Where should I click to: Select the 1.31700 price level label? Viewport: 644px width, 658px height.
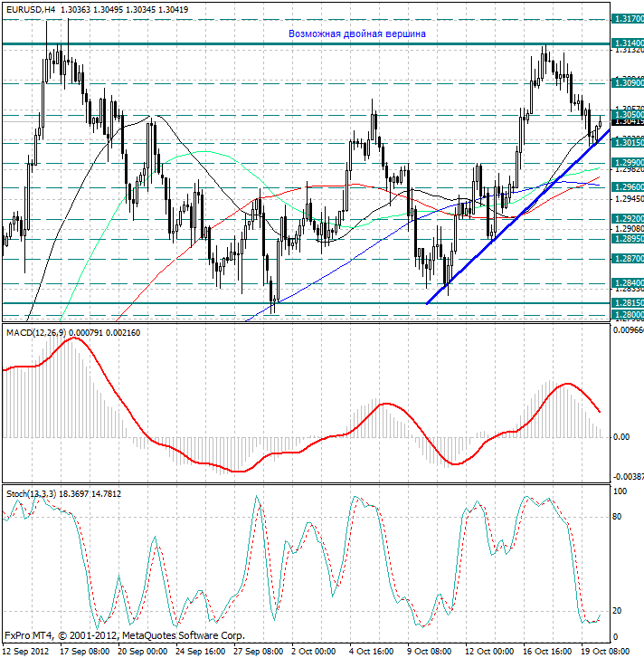click(x=628, y=19)
